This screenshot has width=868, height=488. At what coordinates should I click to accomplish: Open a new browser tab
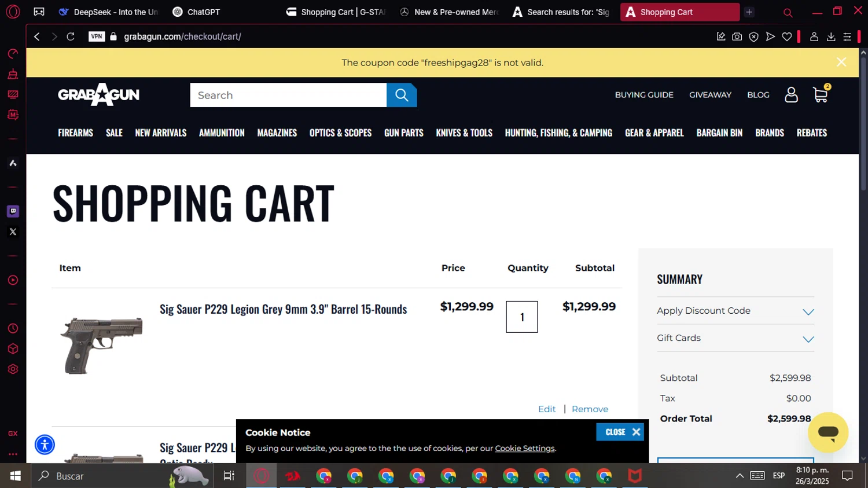tap(749, 12)
